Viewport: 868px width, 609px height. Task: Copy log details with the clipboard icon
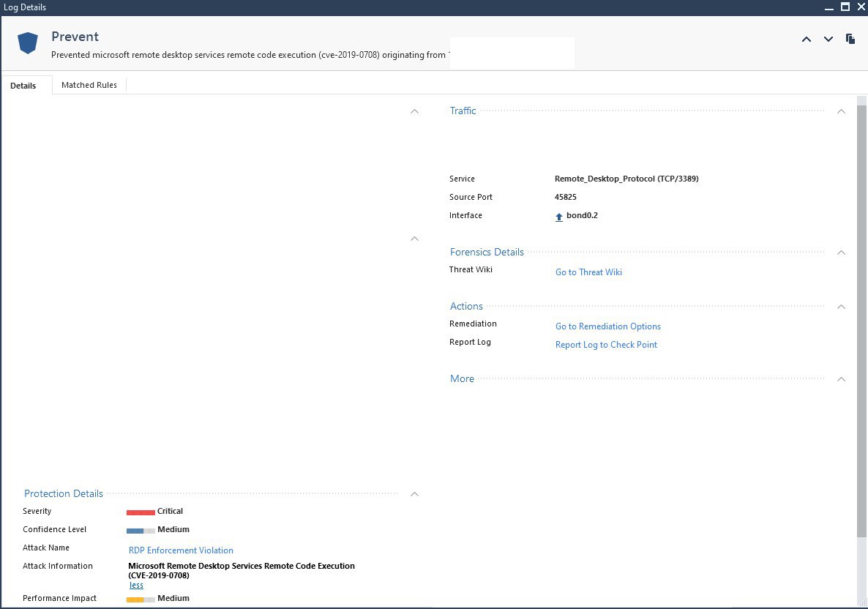850,39
